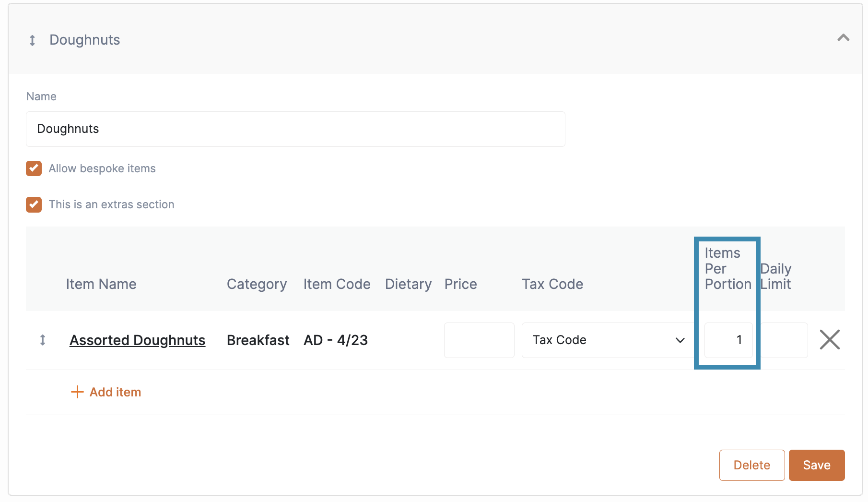Click the Tax Code dropdown arrow

click(680, 340)
